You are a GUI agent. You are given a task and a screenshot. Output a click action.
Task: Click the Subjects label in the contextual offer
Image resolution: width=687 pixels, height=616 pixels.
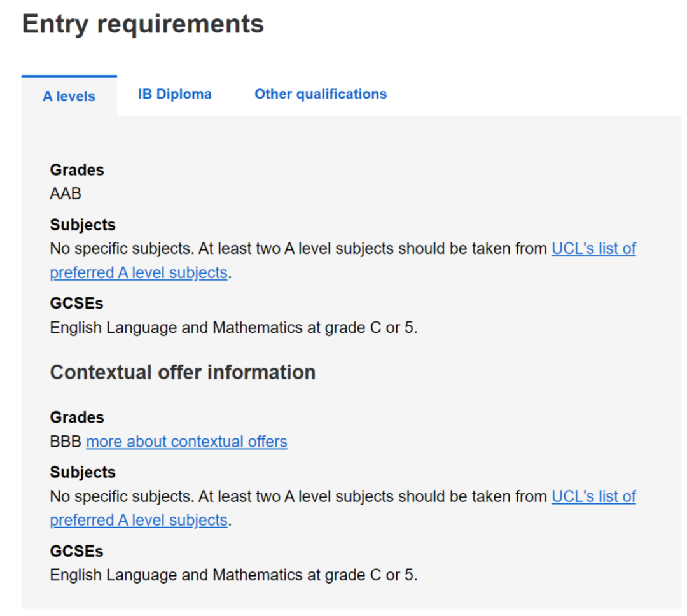coord(83,472)
